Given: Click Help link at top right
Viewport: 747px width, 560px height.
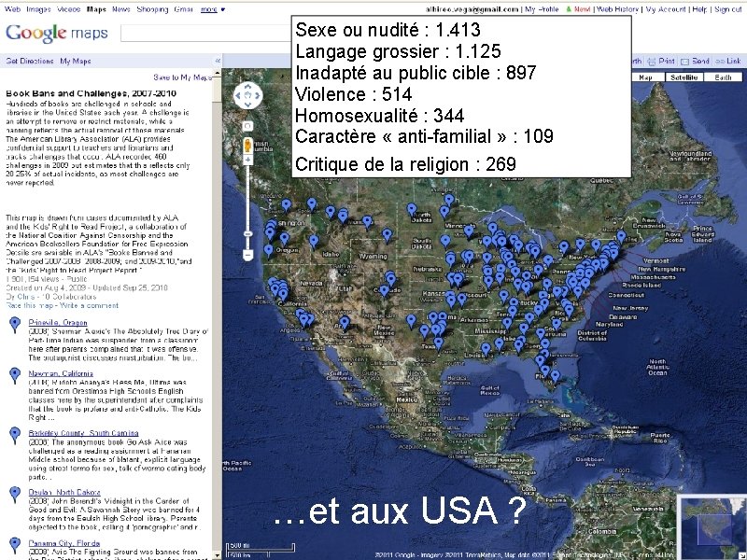Looking at the screenshot, I should 699,9.
